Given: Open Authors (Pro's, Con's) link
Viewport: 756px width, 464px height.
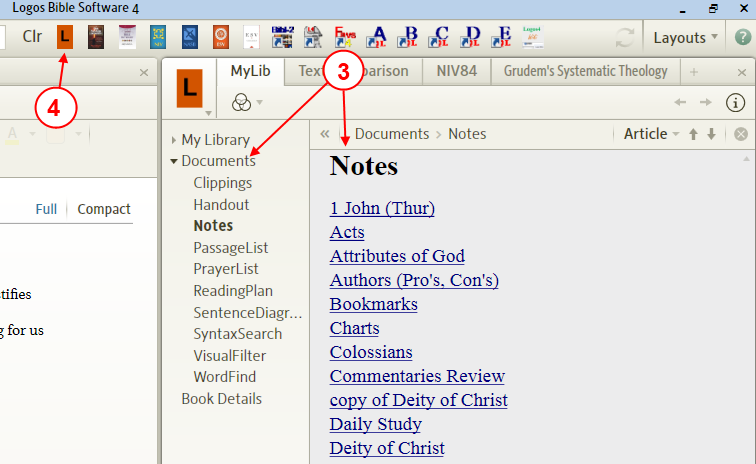Looking at the screenshot, I should pyautogui.click(x=414, y=280).
